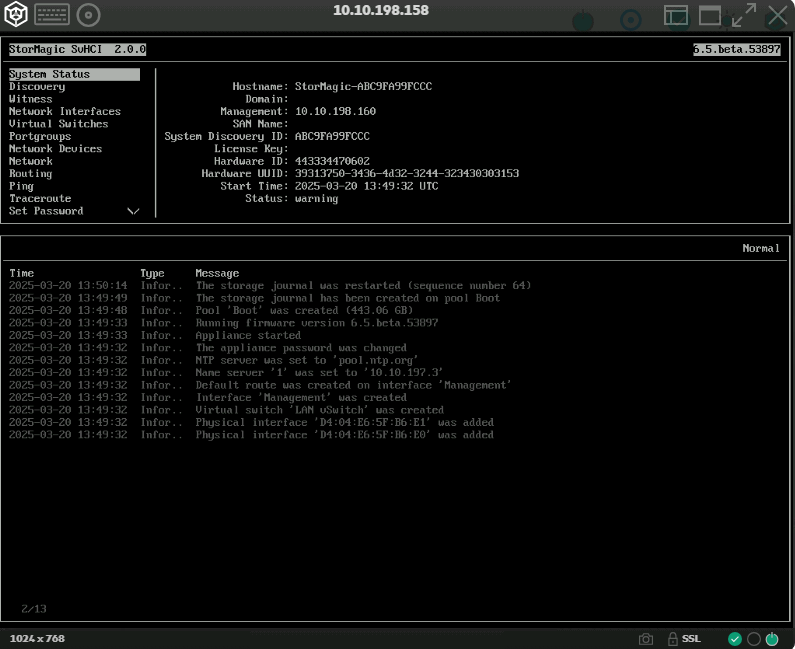The height and width of the screenshot is (649, 795).
Task: Click the SSL padlock icon
Action: coord(672,639)
